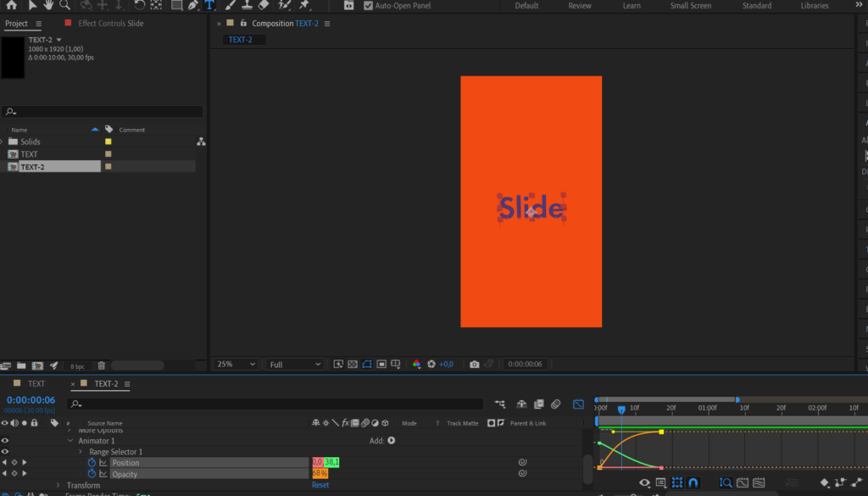
Task: Open the 8 bpc color depth setting
Action: click(77, 366)
